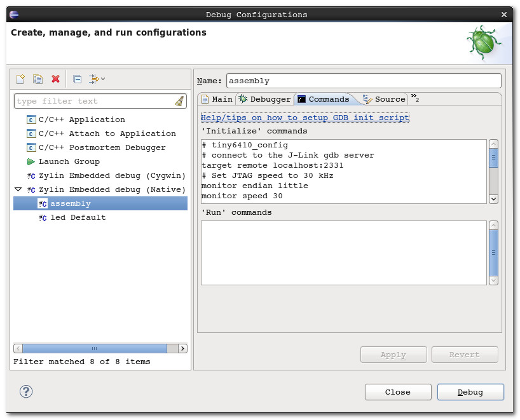The image size is (520, 420).
Task: Select C/C++ Attach to Application entry
Action: pos(107,133)
